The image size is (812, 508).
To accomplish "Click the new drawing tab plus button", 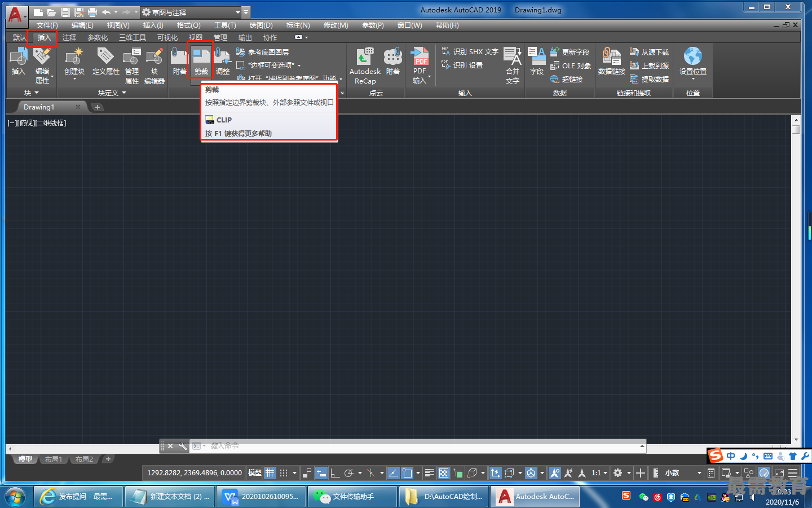I will (x=98, y=107).
